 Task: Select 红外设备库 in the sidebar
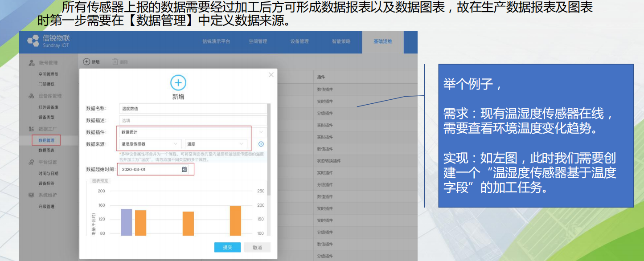48,107
